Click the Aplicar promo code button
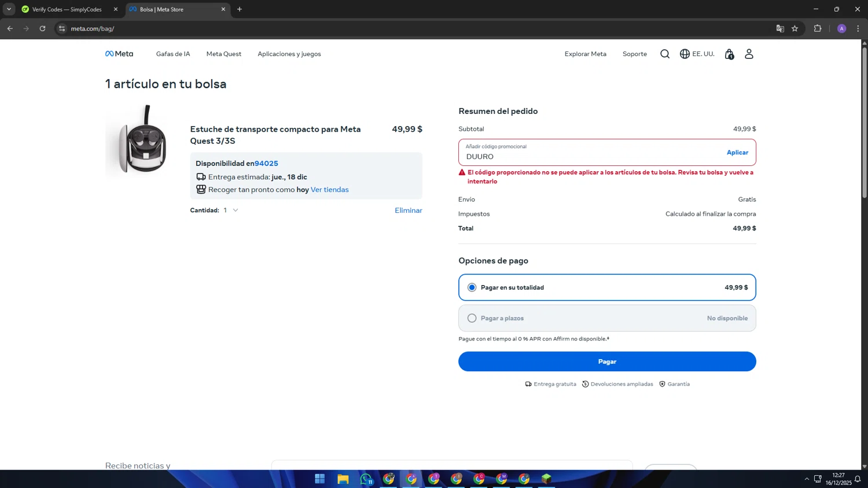The width and height of the screenshot is (868, 488). [737, 153]
